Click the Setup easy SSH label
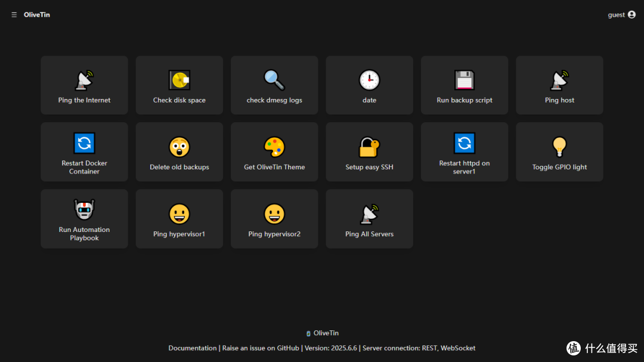The height and width of the screenshot is (362, 644). (x=369, y=167)
